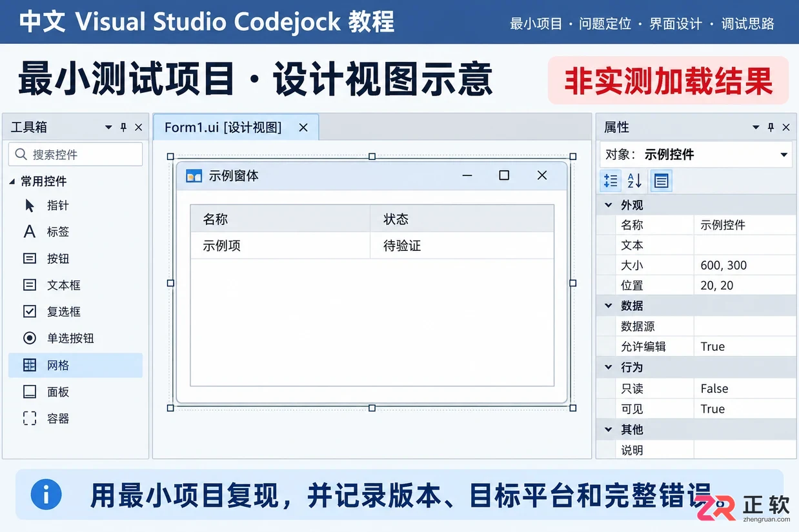Click the categorized view icon in 属性

click(x=610, y=181)
